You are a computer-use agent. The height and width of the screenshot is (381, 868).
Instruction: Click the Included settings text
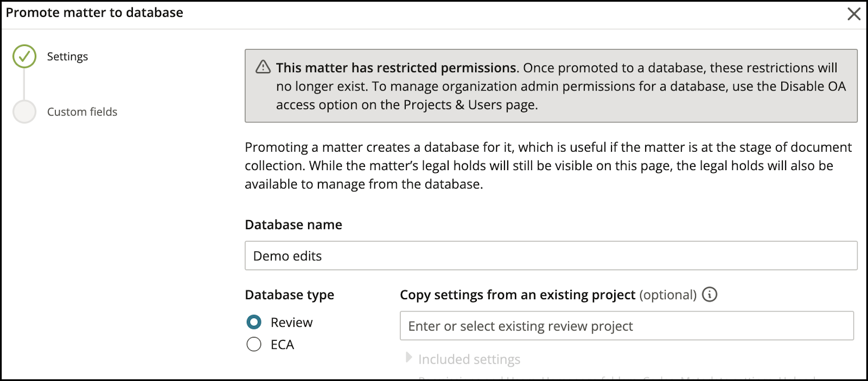coord(469,359)
